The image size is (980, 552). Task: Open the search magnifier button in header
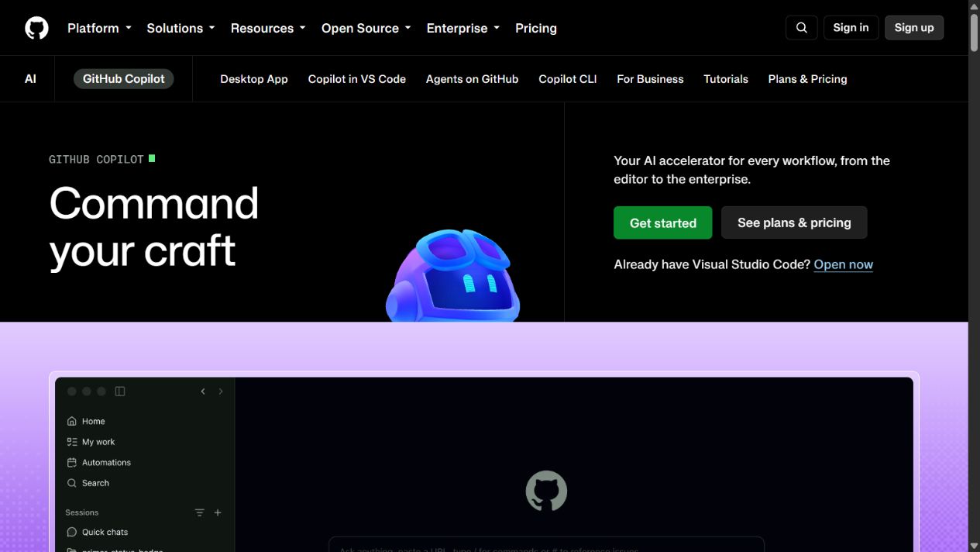(x=802, y=28)
